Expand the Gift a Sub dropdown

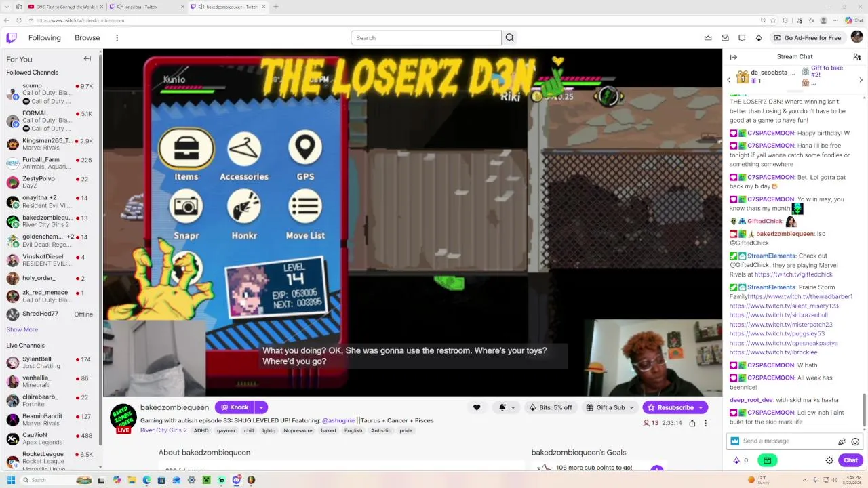631,407
